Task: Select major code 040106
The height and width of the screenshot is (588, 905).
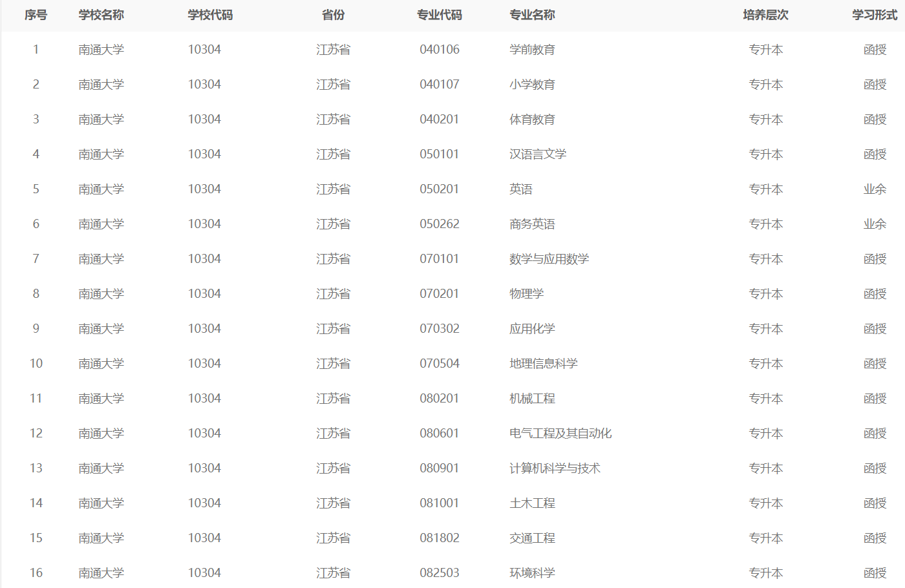Action: tap(440, 50)
